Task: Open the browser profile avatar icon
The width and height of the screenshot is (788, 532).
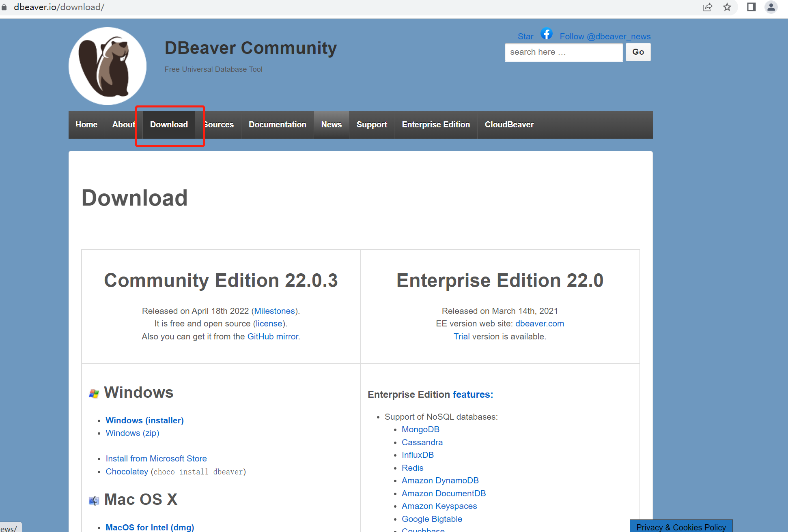Action: tap(771, 7)
